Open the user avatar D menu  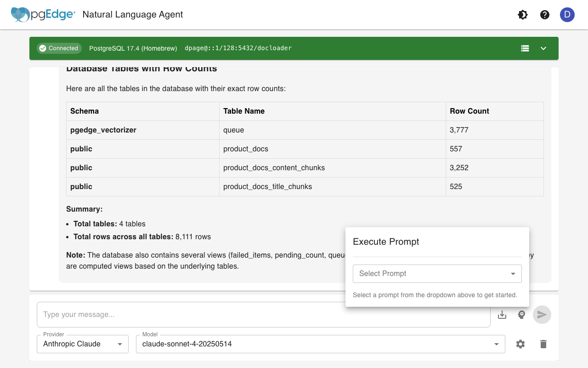567,15
